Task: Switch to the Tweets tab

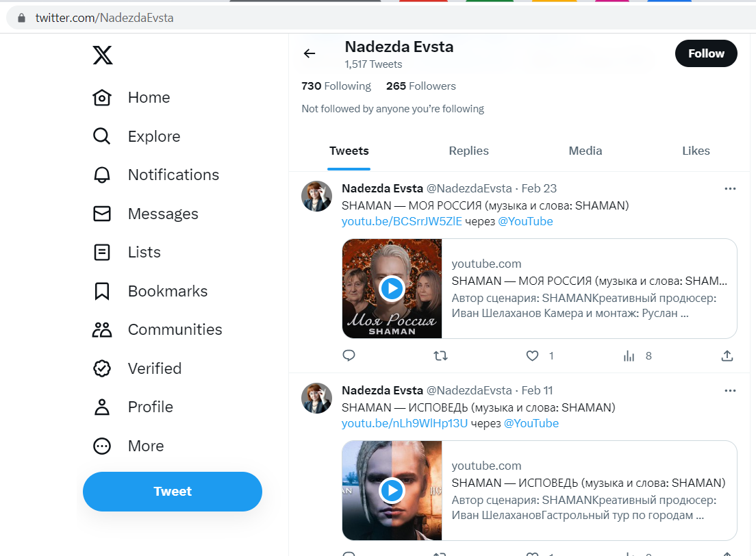Action: 349,151
